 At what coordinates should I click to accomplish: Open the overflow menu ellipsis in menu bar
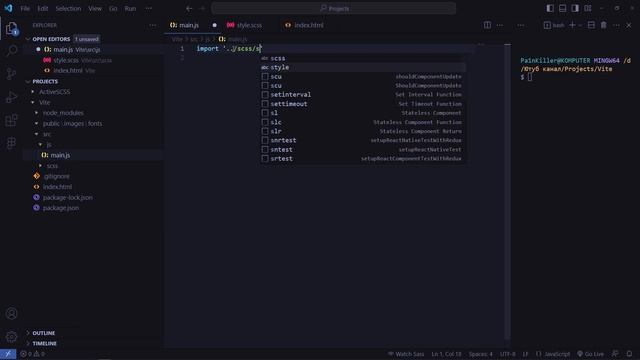[x=149, y=8]
